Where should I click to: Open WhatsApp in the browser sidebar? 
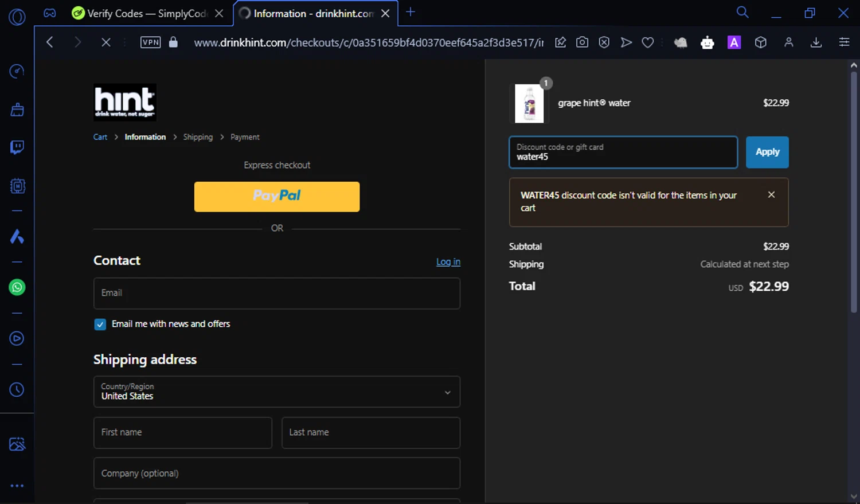click(x=17, y=287)
